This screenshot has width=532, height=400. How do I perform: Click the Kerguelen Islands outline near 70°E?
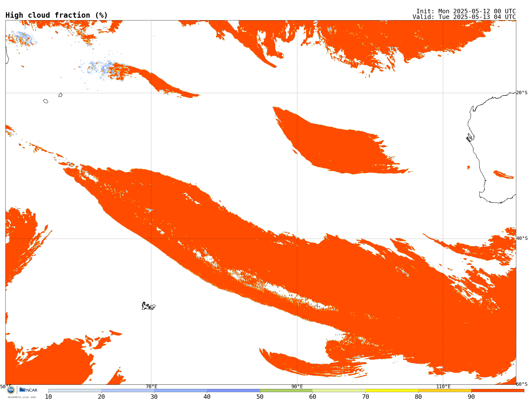(x=149, y=306)
